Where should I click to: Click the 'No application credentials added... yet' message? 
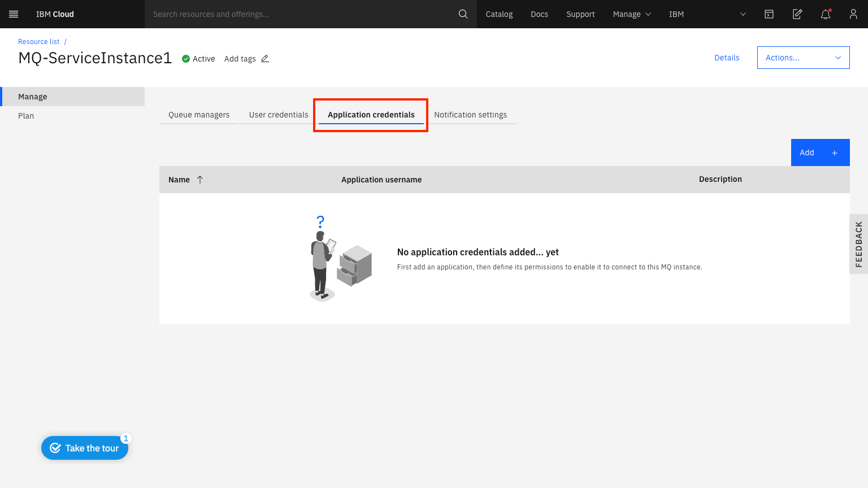tap(478, 252)
